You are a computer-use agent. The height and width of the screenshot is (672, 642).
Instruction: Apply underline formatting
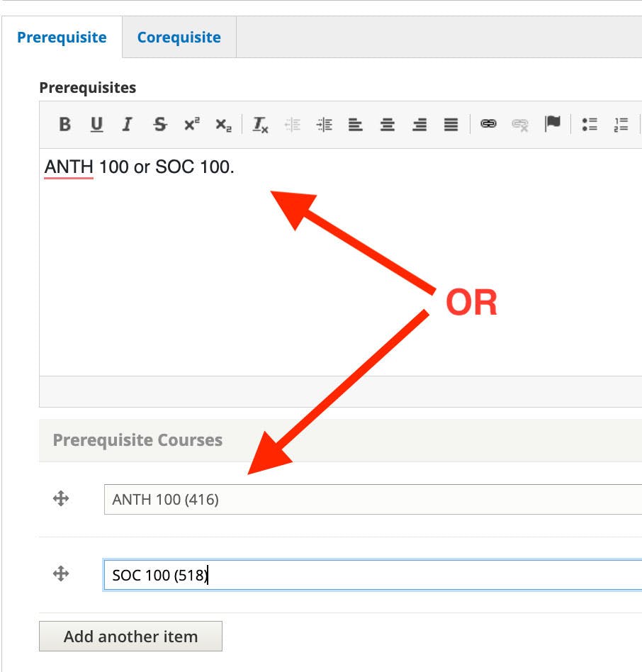(96, 125)
